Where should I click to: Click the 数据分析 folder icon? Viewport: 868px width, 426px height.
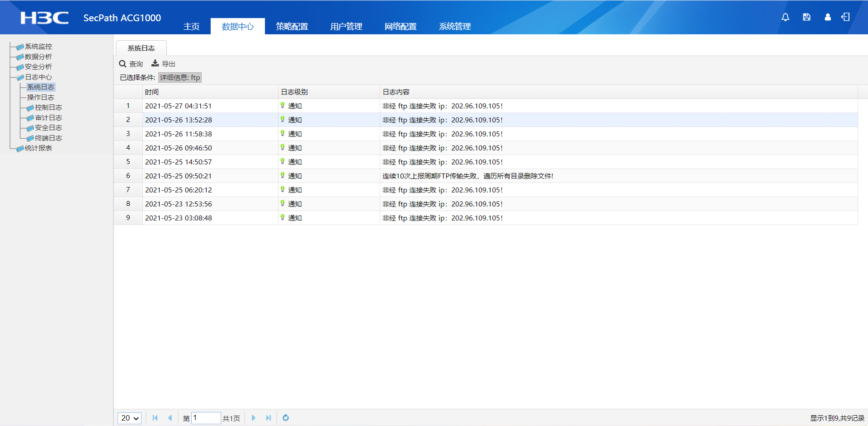click(20, 57)
